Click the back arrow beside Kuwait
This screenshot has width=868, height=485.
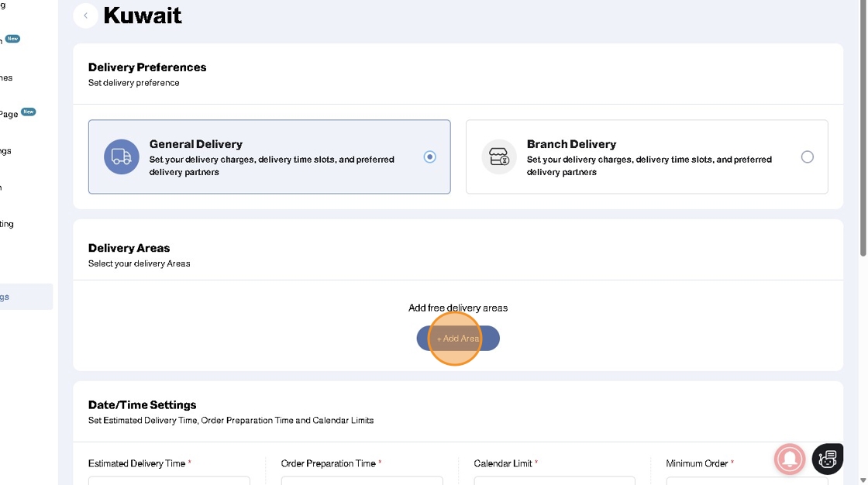(85, 15)
